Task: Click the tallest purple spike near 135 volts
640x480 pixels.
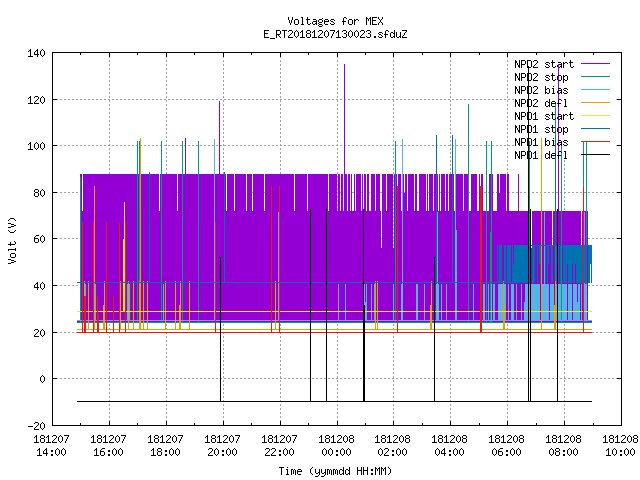Action: coord(344,118)
